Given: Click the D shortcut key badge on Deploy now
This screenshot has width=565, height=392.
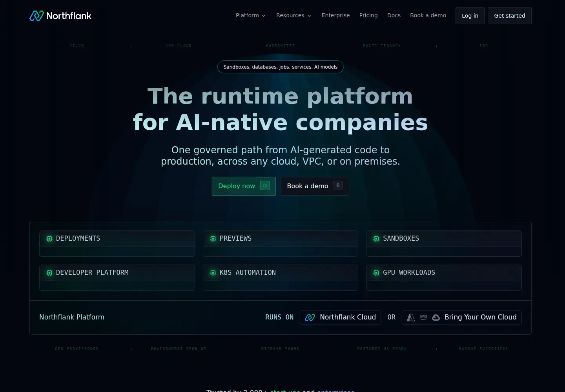Looking at the screenshot, I should (265, 186).
